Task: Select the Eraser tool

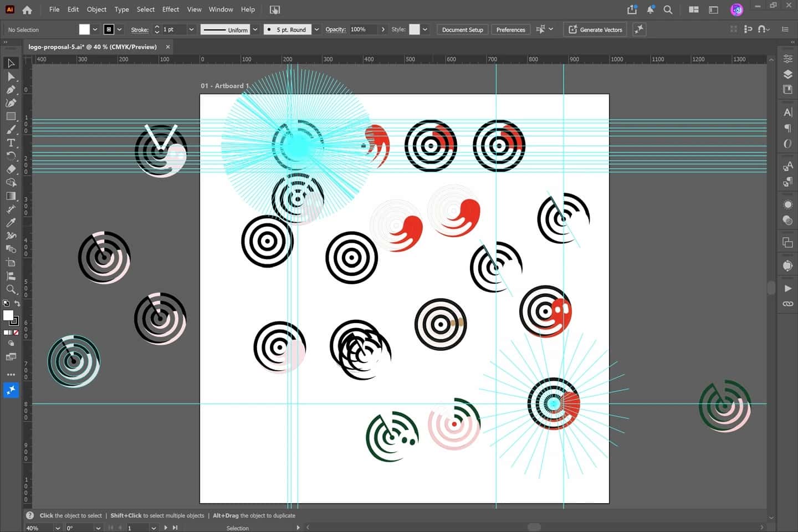Action: pos(11,170)
